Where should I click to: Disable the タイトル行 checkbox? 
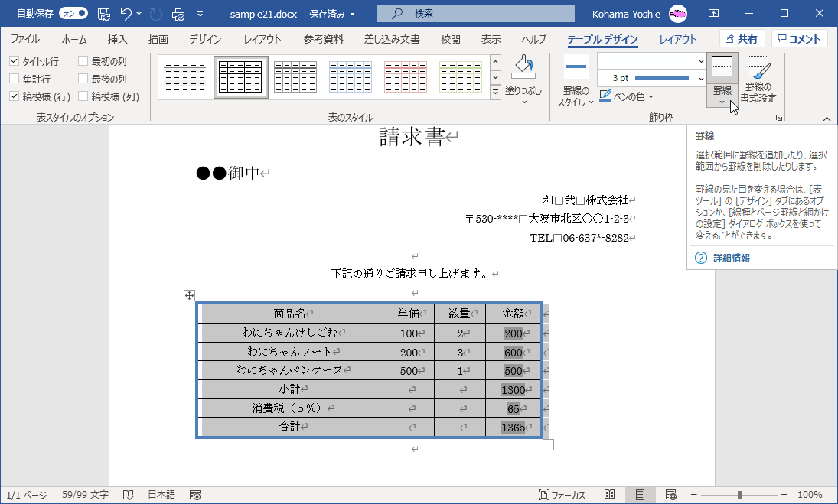coord(13,61)
